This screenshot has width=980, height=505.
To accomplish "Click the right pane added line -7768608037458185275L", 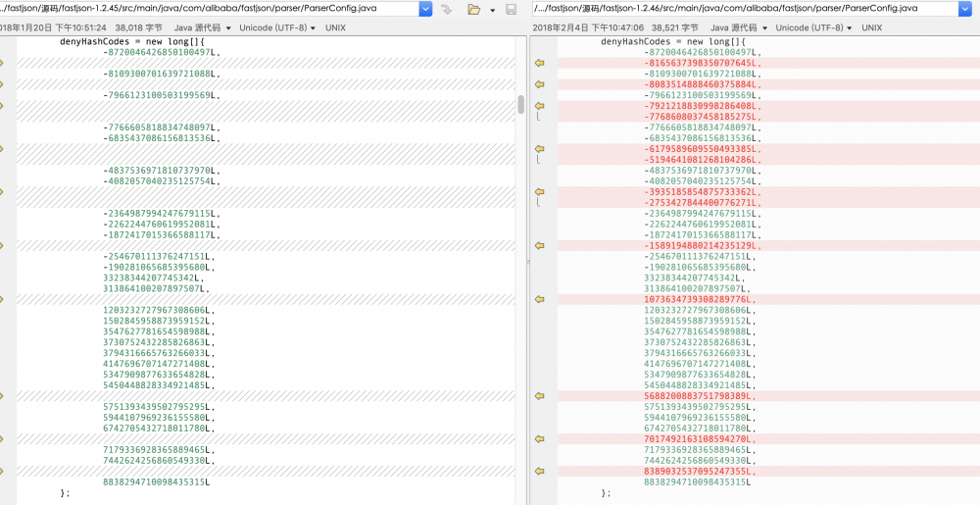I will pyautogui.click(x=703, y=117).
